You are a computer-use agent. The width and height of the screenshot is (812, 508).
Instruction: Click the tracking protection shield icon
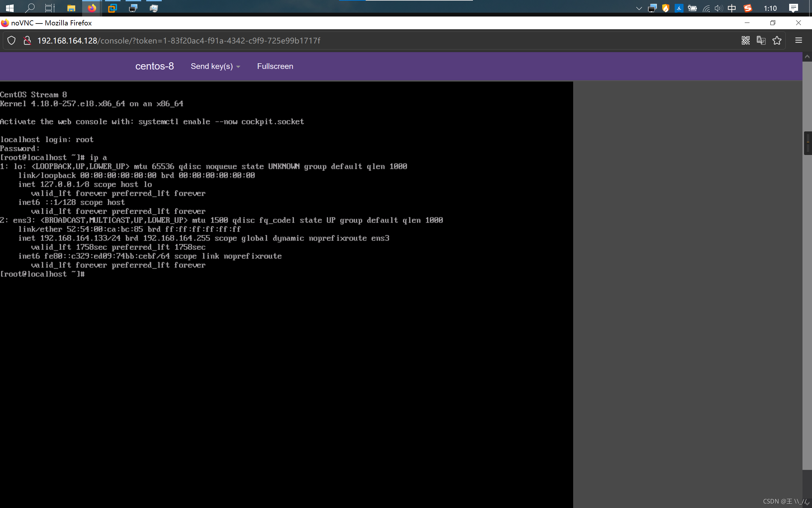pyautogui.click(x=11, y=41)
